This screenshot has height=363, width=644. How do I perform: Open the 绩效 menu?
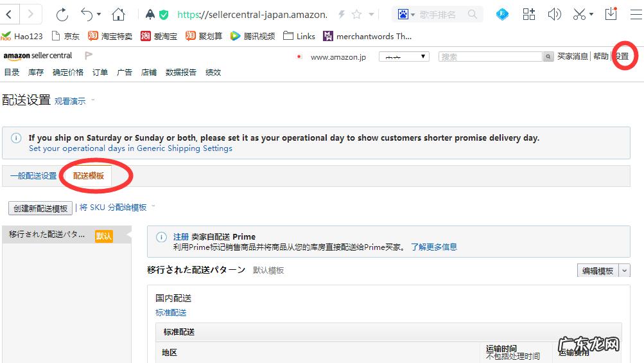(213, 73)
